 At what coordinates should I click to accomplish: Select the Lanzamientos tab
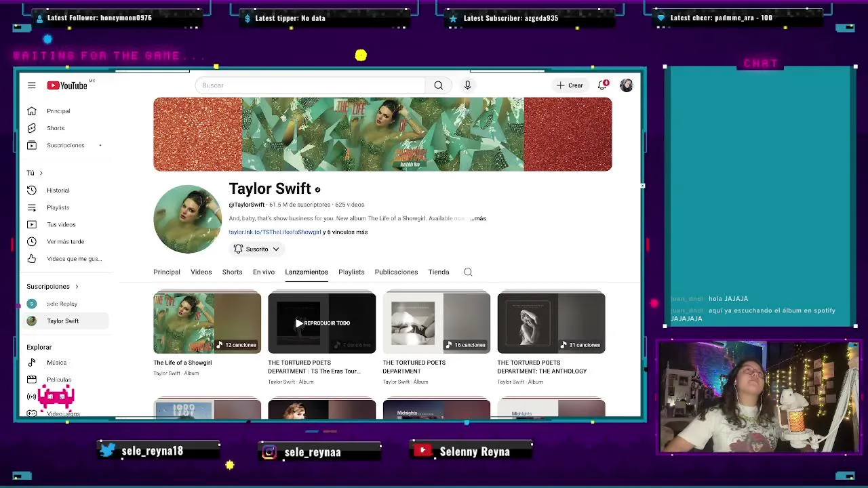(x=307, y=272)
